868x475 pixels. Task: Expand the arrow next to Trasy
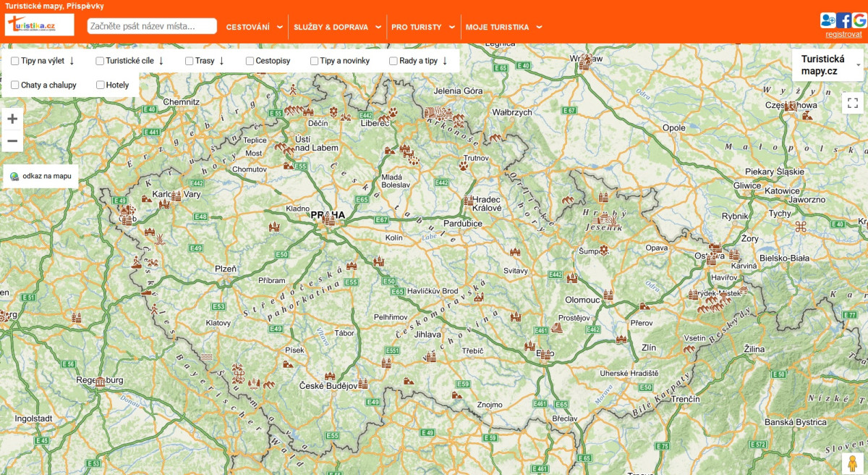(221, 61)
